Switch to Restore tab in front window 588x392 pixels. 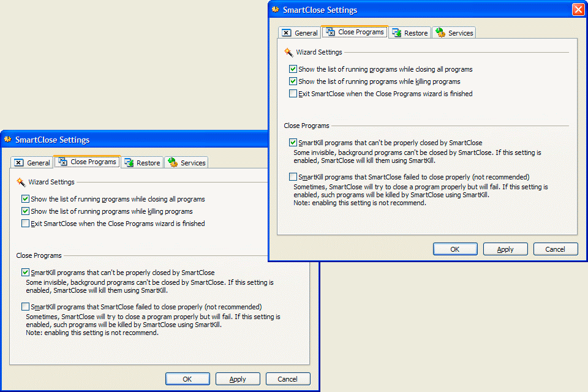pyautogui.click(x=410, y=33)
